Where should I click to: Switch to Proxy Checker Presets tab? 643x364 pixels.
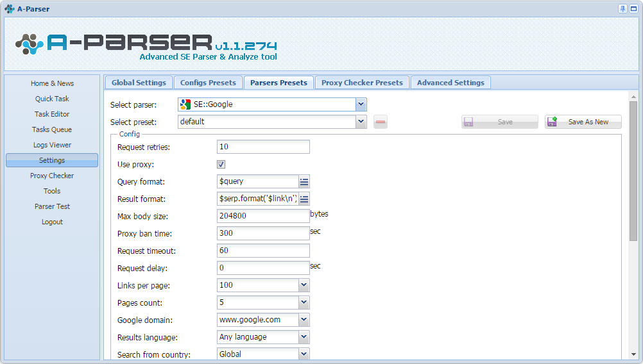362,83
